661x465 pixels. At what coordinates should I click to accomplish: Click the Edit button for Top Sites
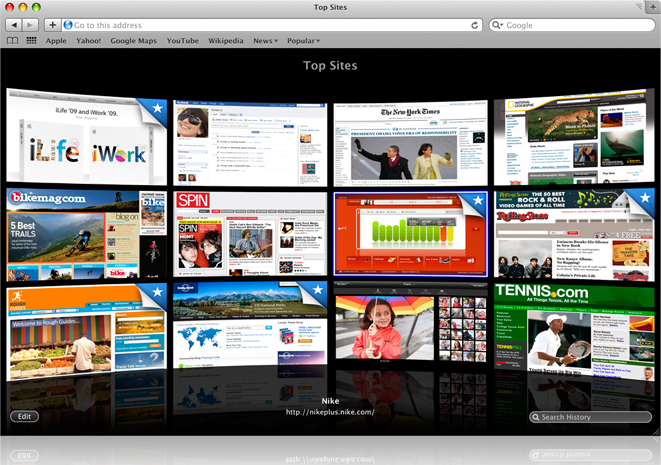[x=25, y=416]
